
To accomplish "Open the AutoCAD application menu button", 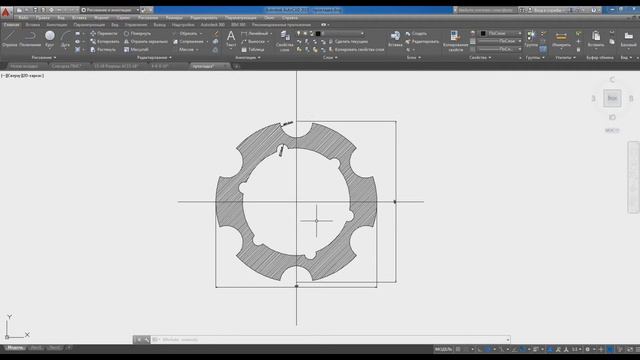I will (x=6, y=12).
